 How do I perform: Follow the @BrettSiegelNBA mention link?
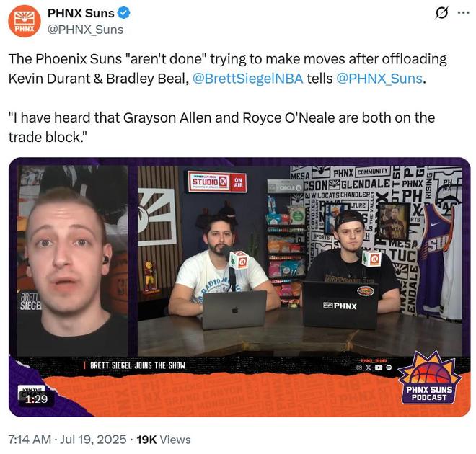[247, 79]
